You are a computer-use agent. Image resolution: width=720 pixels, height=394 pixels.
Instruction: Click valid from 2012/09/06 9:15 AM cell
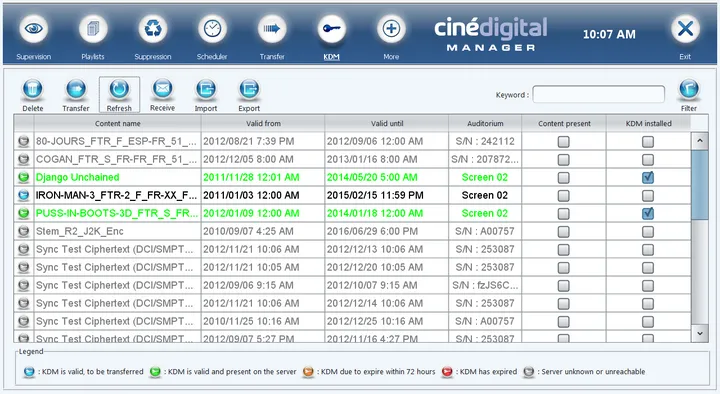(263, 285)
